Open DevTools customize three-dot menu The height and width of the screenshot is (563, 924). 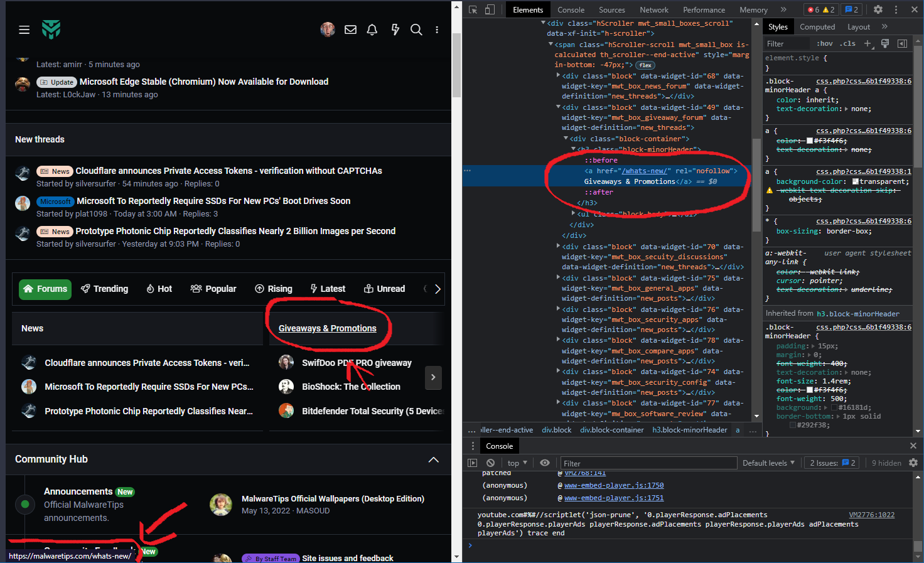[896, 9]
